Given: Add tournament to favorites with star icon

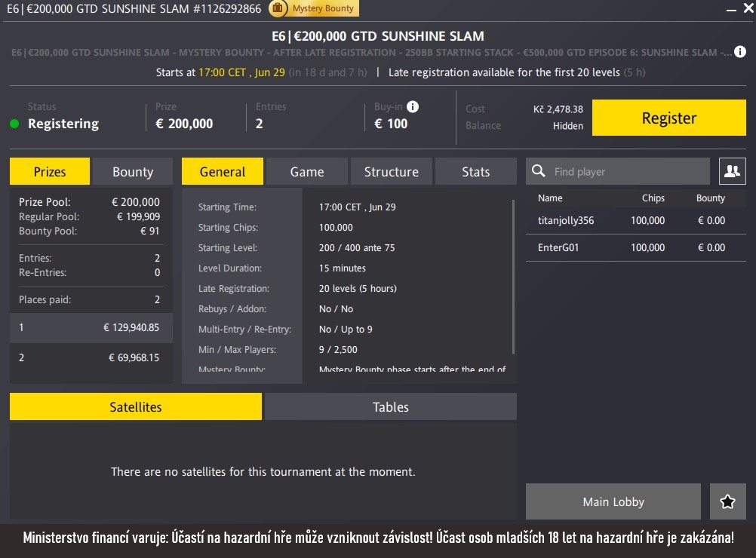Looking at the screenshot, I should (727, 501).
